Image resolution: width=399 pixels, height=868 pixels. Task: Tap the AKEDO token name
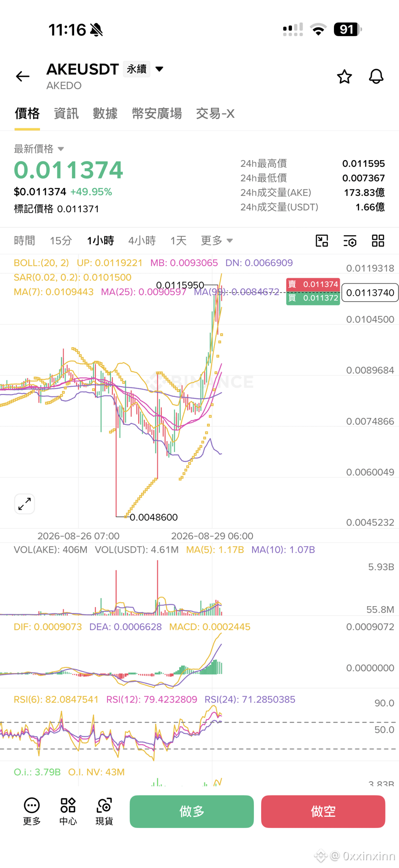tap(64, 86)
